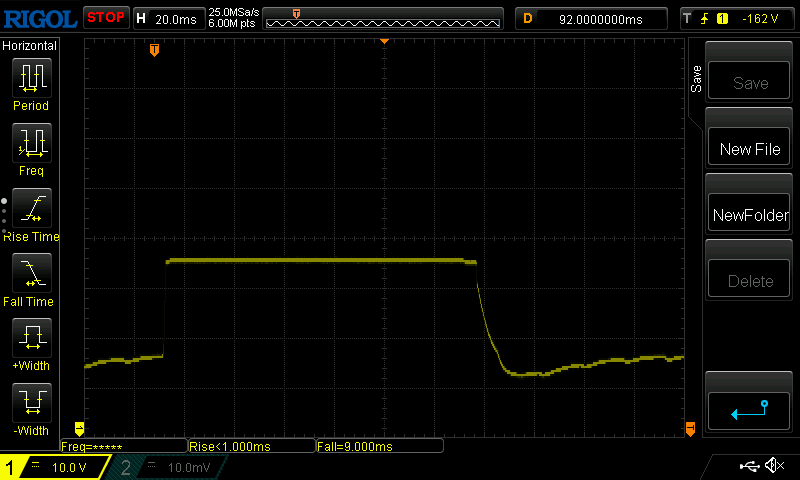Click the memory waveform overview bar
Screen dimensions: 800x480
point(383,18)
